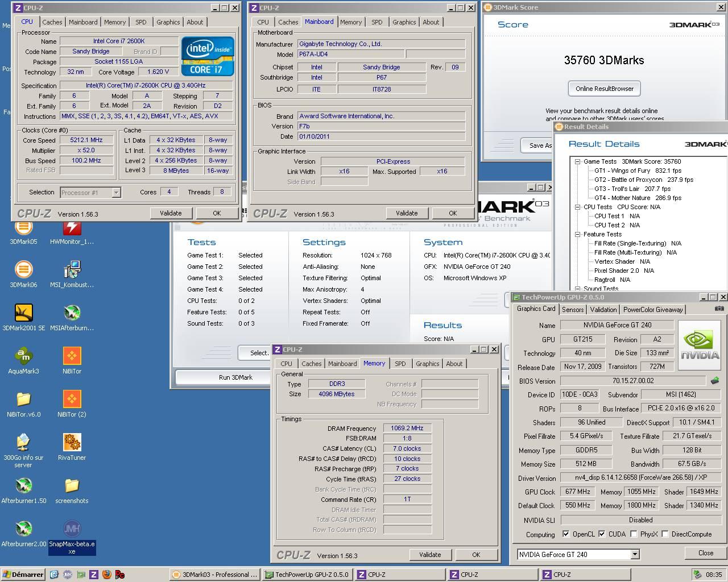Screen dimensions: 728x582
Task: Click the GPU-Z screenshot camera icon
Action: [x=719, y=309]
